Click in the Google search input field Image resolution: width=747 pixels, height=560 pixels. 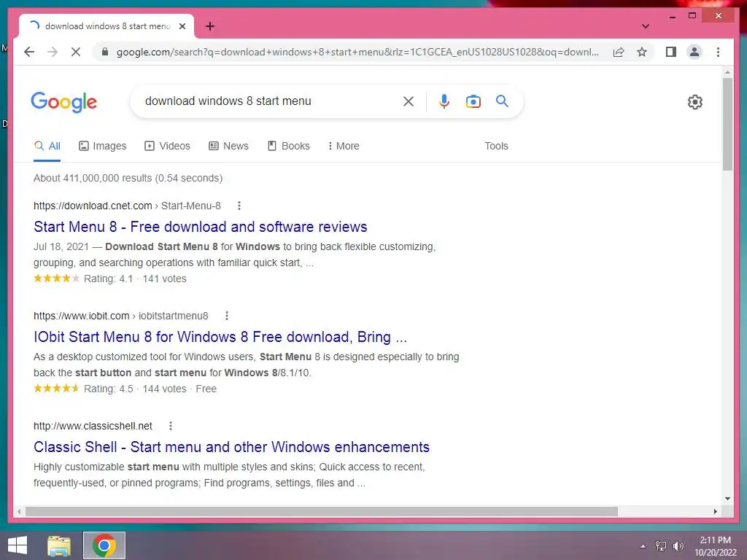(x=269, y=101)
